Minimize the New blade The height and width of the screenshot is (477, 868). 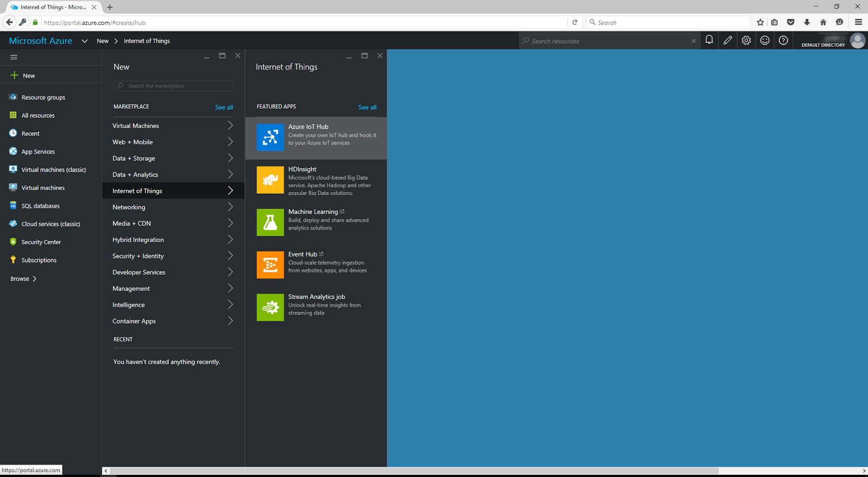tap(207, 56)
